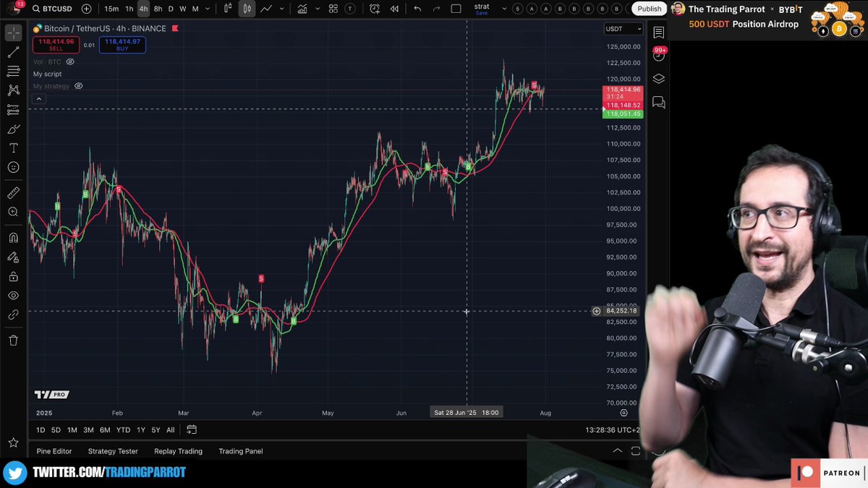The image size is (868, 488).
Task: Open the notifications icon with 99+ badge
Action: (x=658, y=56)
